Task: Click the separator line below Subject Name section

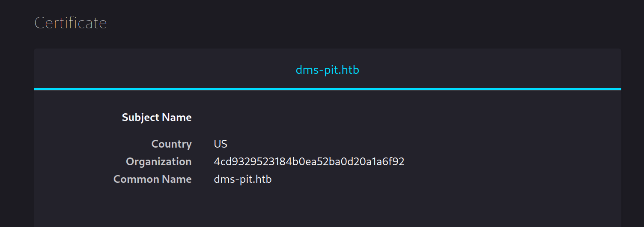Action: tap(327, 207)
